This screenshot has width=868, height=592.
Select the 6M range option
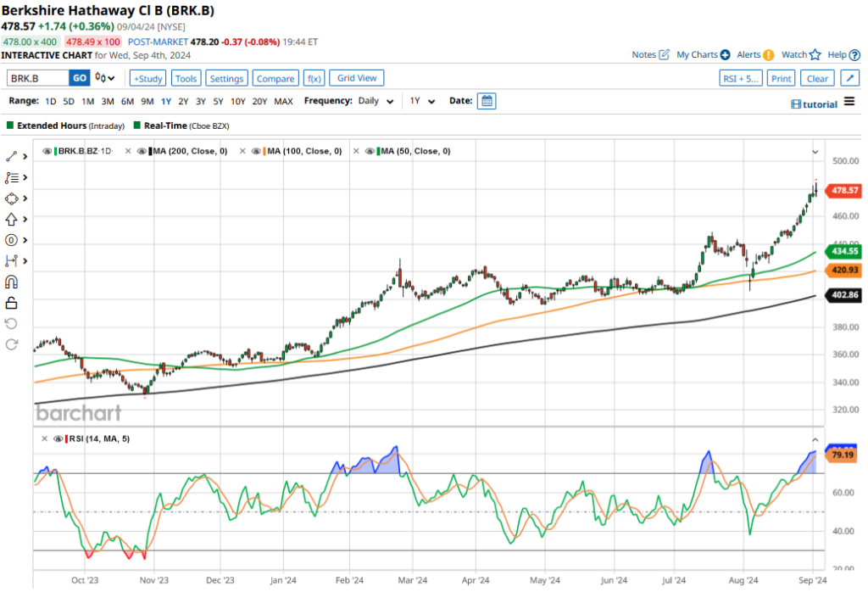click(127, 101)
